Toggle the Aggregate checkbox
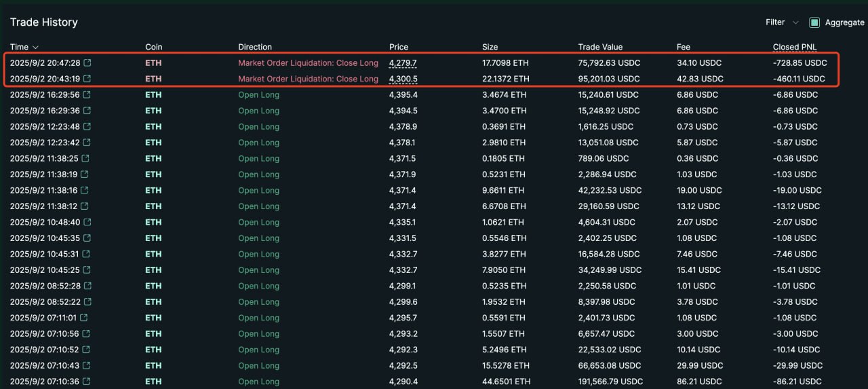 [x=814, y=22]
